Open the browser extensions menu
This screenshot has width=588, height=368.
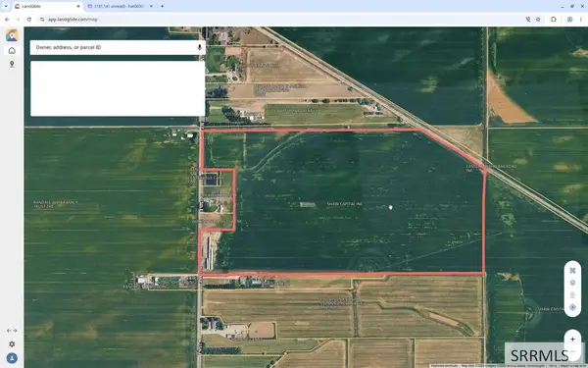(554, 20)
